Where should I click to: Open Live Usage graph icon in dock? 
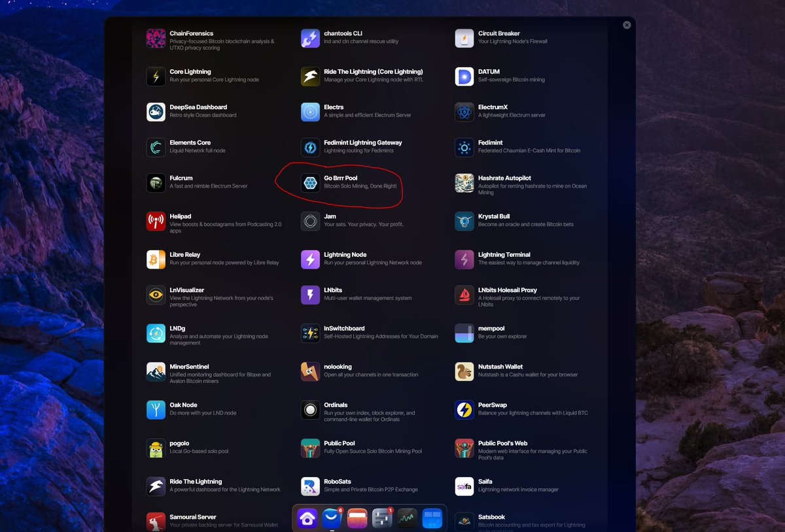(x=407, y=518)
